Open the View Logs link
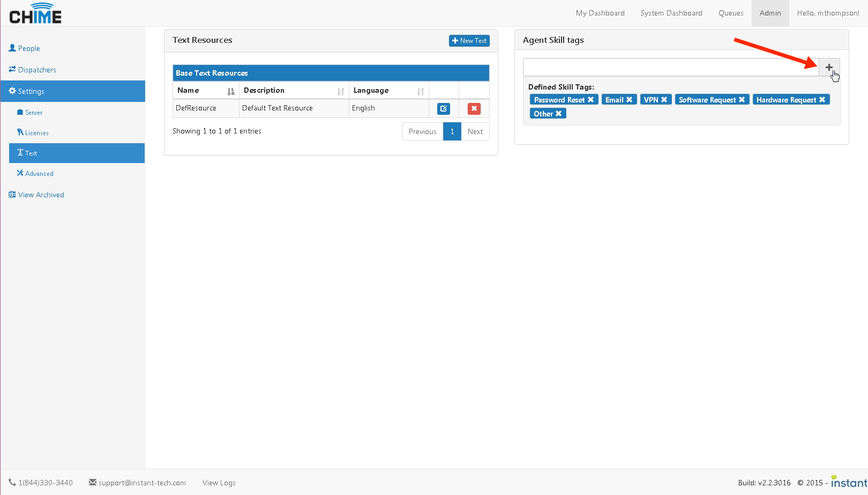The width and height of the screenshot is (868, 495). tap(219, 483)
